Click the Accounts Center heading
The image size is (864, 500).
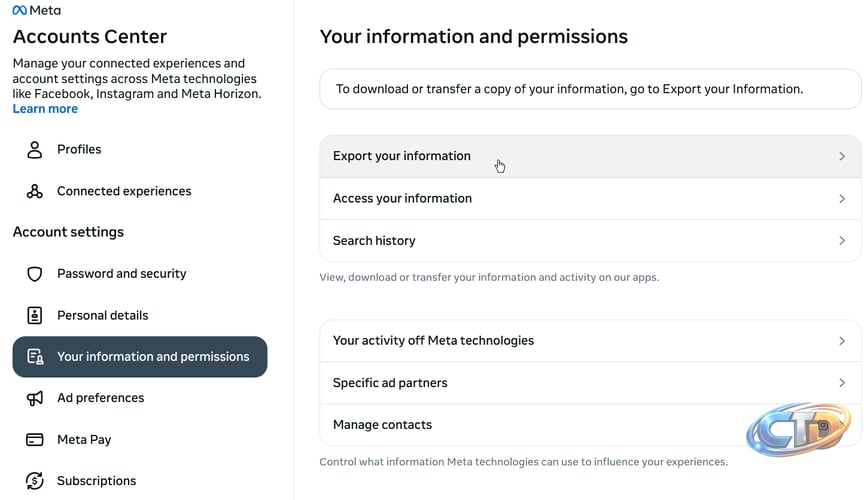(x=90, y=36)
